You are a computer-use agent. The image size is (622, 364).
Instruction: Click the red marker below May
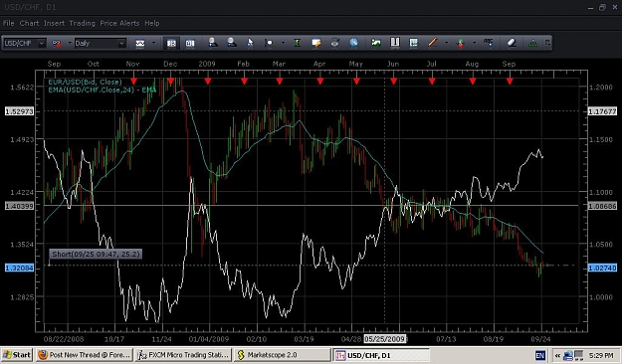pyautogui.click(x=356, y=82)
